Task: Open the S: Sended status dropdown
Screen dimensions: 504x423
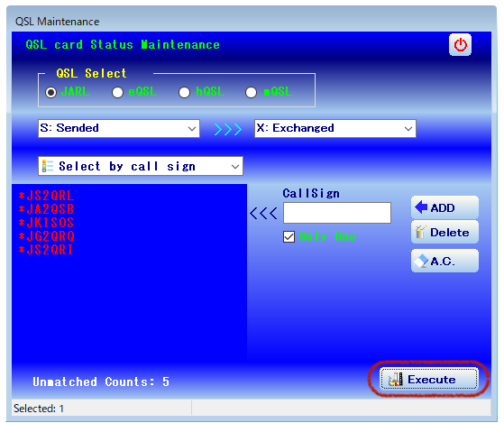Action: coord(119,129)
